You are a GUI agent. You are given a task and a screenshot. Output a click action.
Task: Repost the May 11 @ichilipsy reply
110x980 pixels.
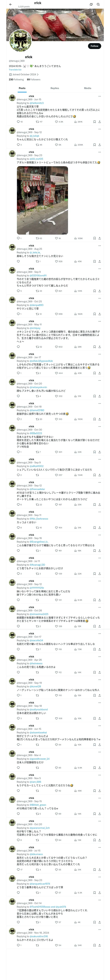(x=37, y=347)
